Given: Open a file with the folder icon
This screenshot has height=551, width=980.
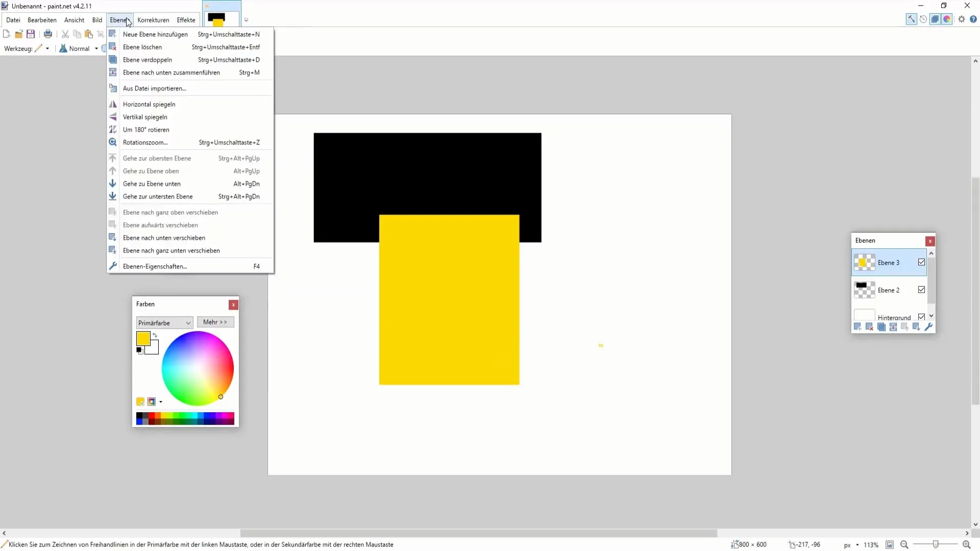Looking at the screenshot, I should coord(18,34).
